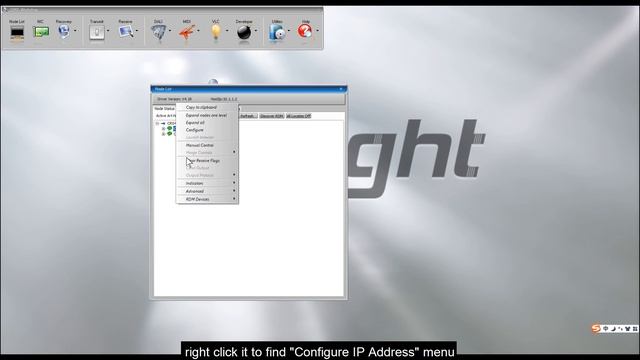Screen dimensions: 640x360
Task: Open the DALI toolbar icon
Action: coord(158,32)
